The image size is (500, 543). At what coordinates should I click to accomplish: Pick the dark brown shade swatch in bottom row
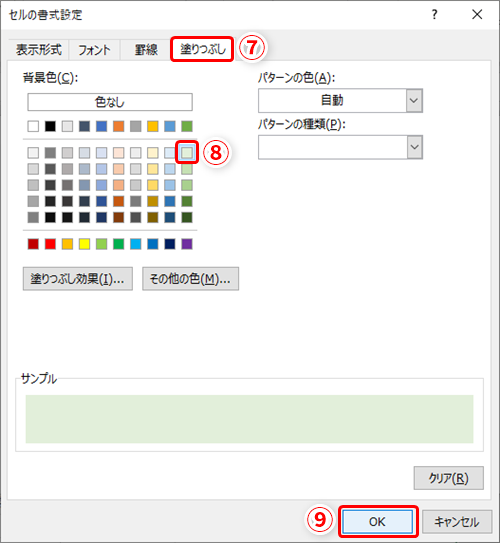pyautogui.click(x=118, y=217)
